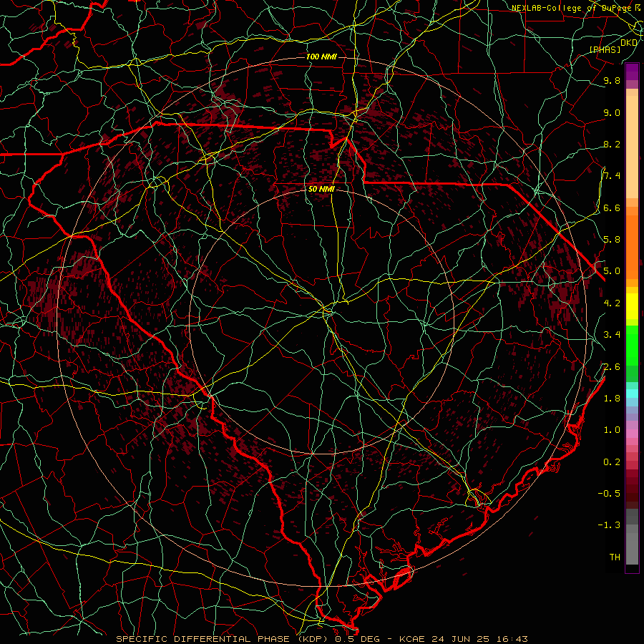The width and height of the screenshot is (644, 644).
Task: Select the 1.0 value on color scale
Action: tap(612, 429)
